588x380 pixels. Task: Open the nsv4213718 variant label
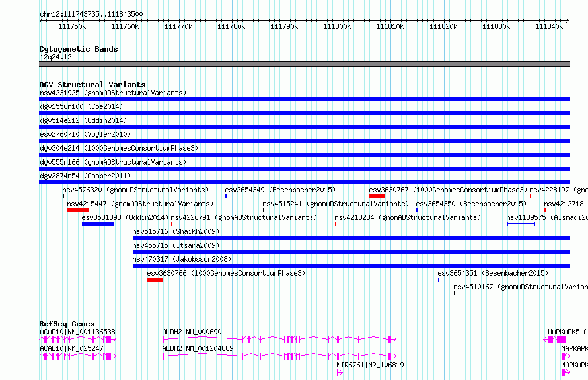tap(564, 204)
